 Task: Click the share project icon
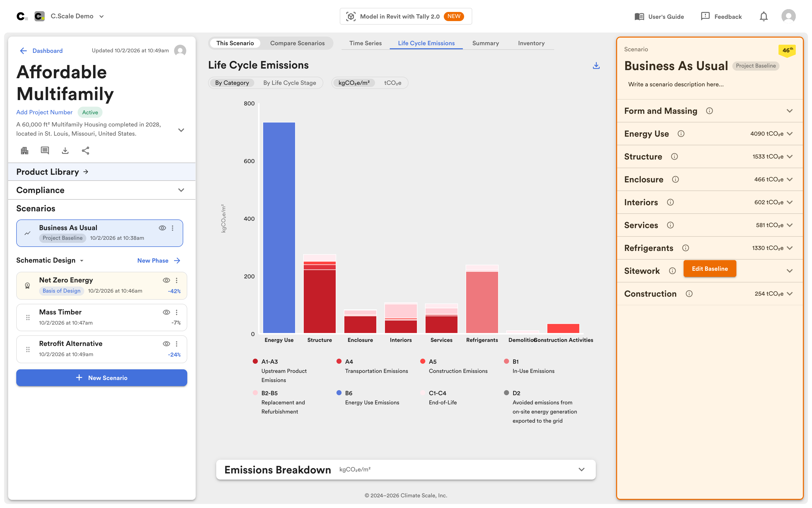(86, 151)
